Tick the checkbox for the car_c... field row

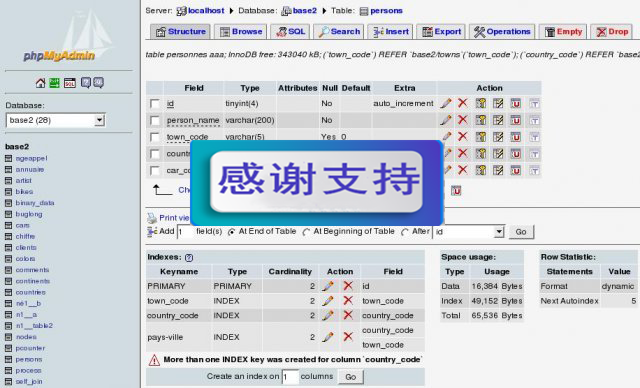155,171
